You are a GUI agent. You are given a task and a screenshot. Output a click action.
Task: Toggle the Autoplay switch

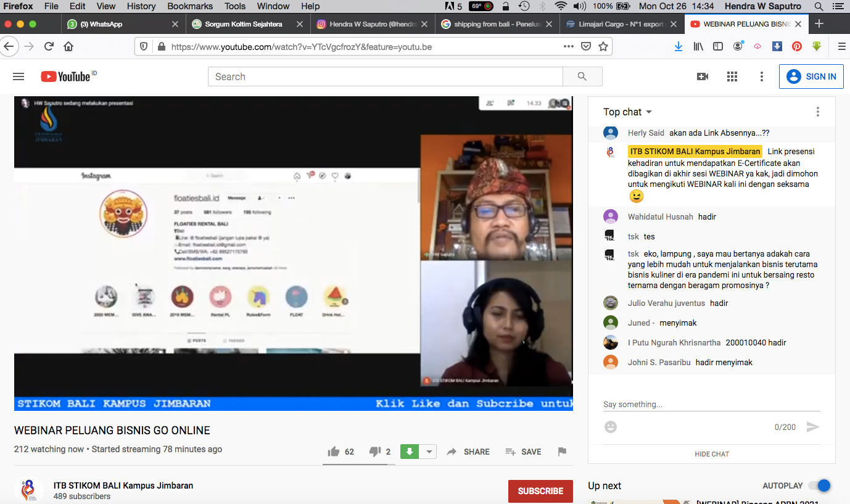[820, 485]
